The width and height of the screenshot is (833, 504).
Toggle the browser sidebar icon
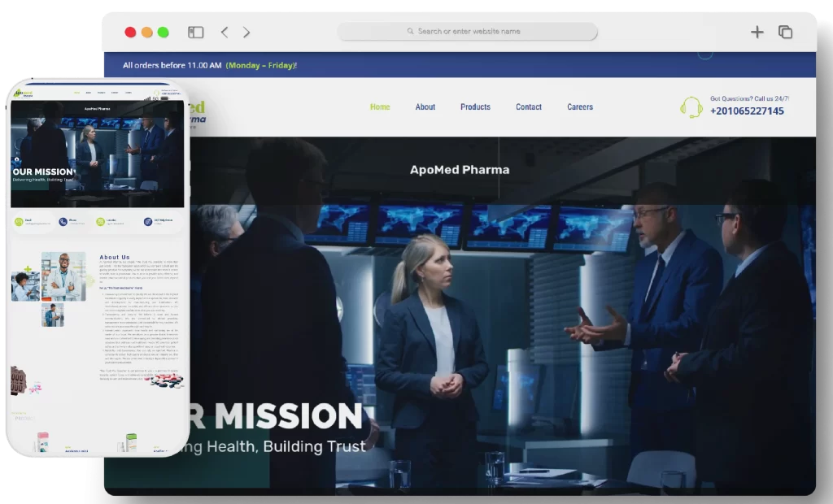pos(196,32)
